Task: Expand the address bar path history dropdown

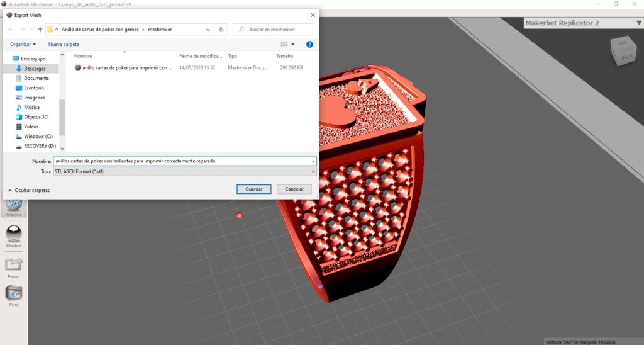Action: [x=209, y=30]
